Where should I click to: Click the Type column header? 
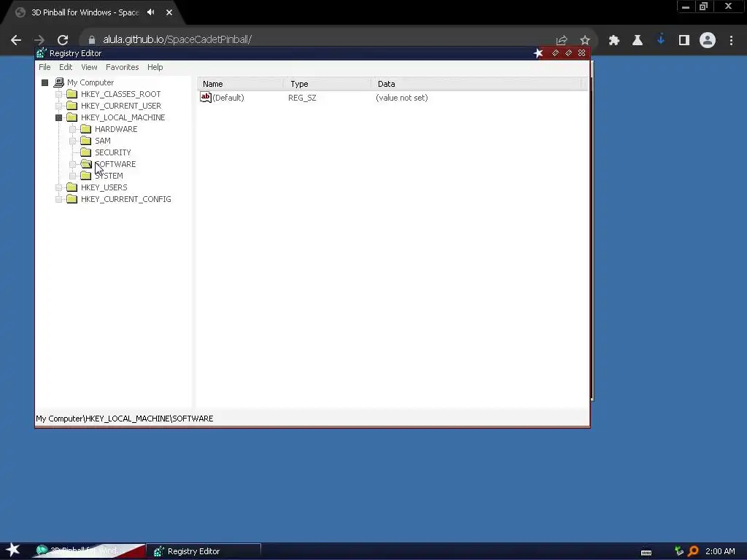(327, 84)
